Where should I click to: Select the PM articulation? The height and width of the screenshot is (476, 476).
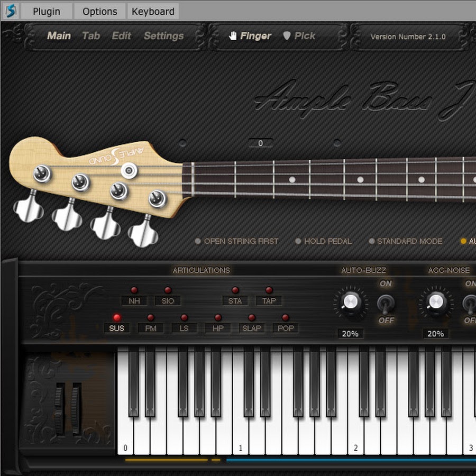[x=151, y=328]
